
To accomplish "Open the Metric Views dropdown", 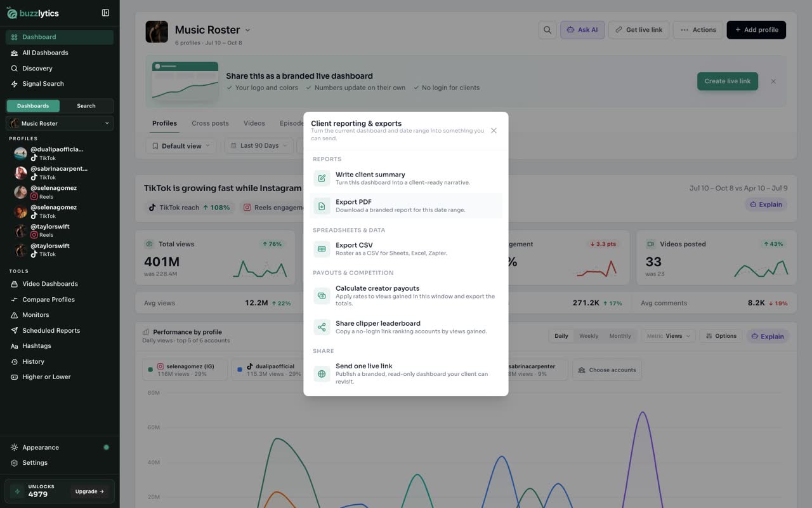I will tap(669, 336).
